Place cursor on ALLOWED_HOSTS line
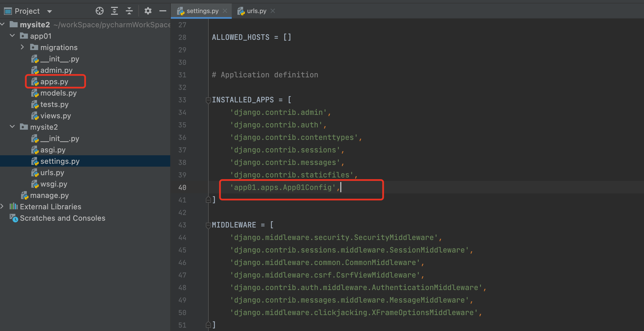Image resolution: width=644 pixels, height=331 pixels. coord(252,37)
